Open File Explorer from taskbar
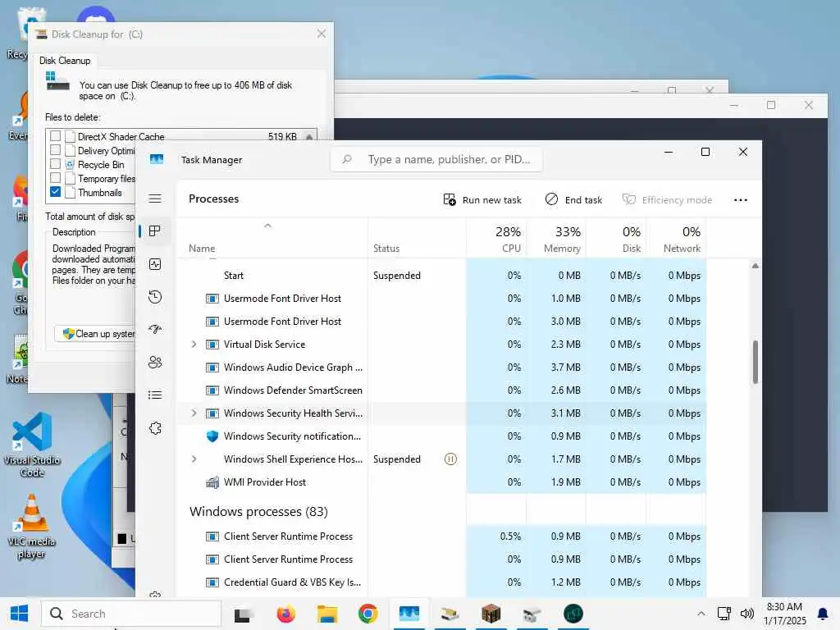Screen dimensions: 840x630 [x=326, y=614]
